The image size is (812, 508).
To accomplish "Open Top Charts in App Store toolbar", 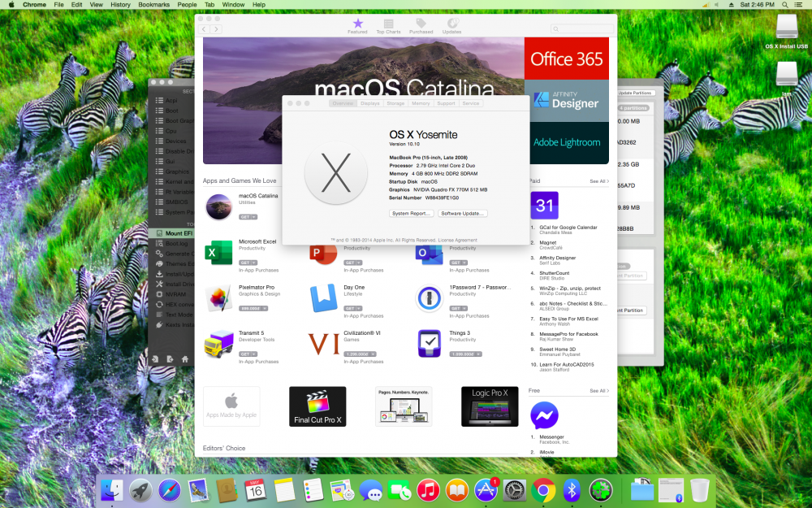I will point(388,26).
